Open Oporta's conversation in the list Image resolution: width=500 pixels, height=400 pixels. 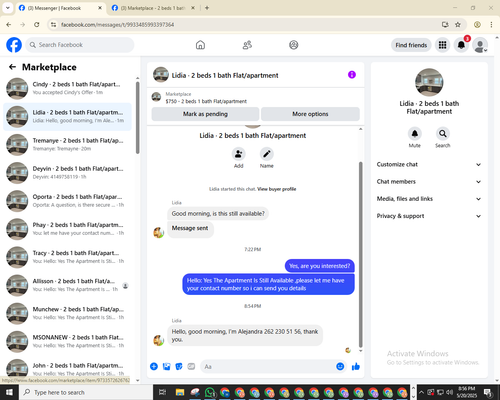click(67, 201)
